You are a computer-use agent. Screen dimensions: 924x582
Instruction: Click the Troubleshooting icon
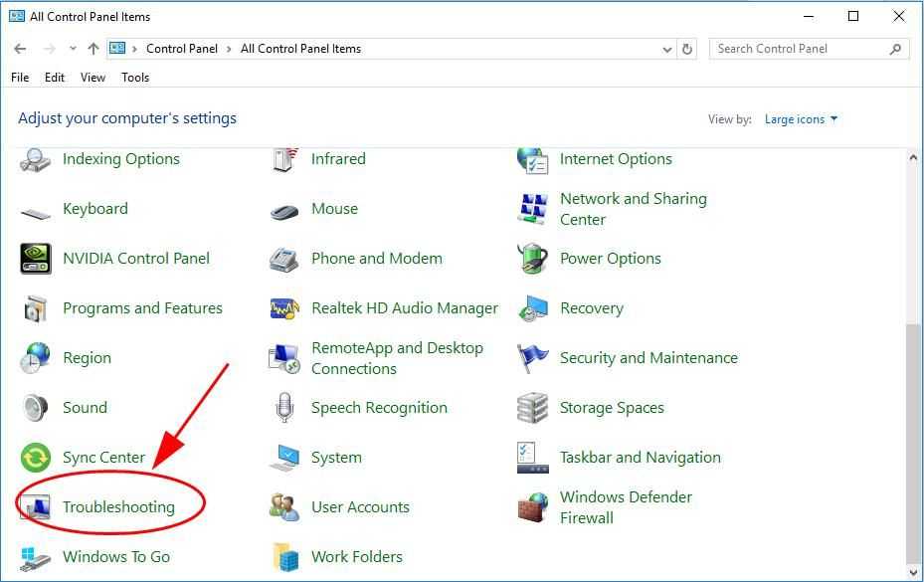[36, 507]
